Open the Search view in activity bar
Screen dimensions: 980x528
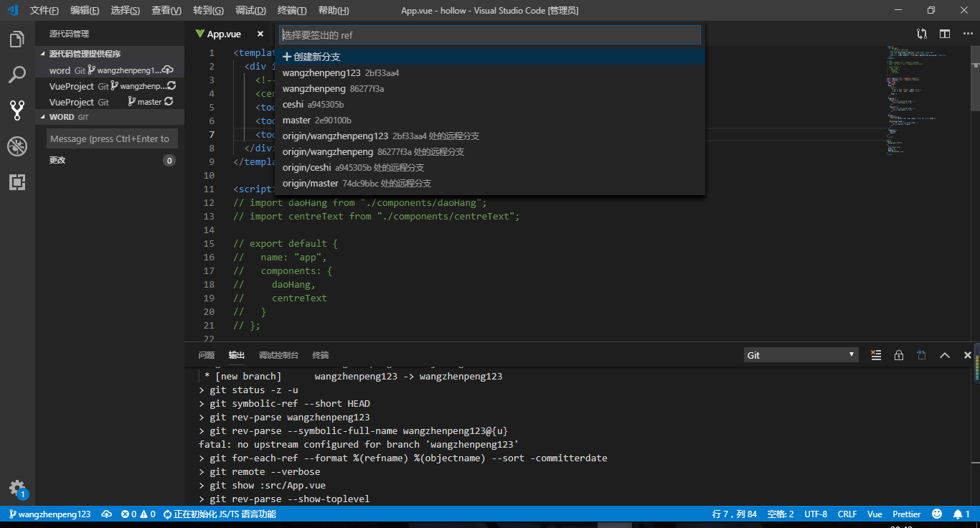[x=17, y=75]
